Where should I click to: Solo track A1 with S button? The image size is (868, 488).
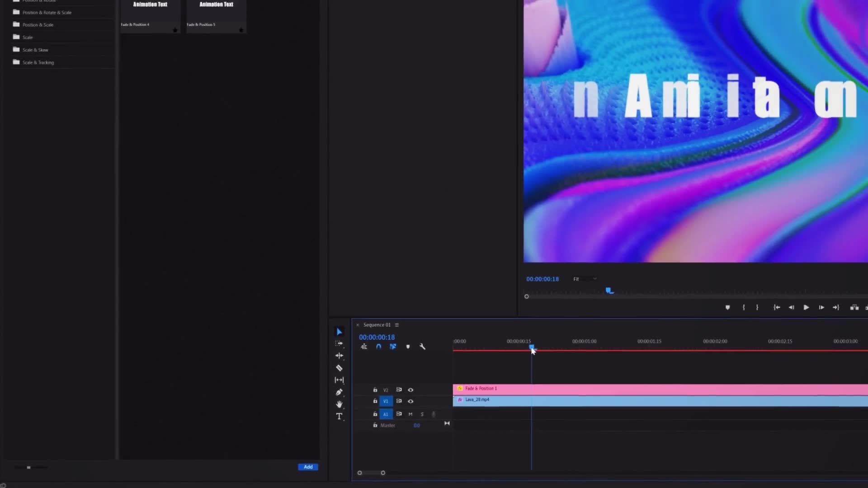point(422,414)
